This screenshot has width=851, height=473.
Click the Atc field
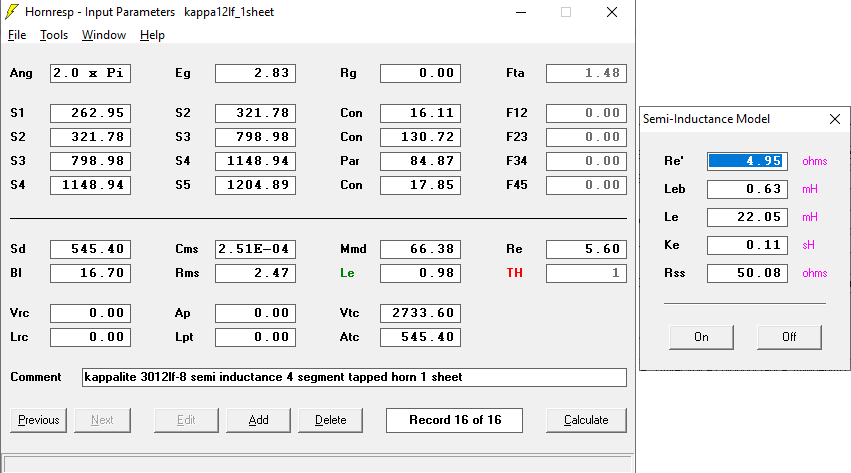tap(420, 337)
